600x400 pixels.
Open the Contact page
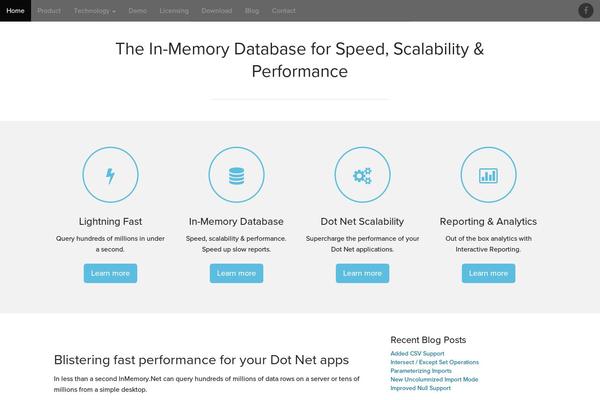(284, 11)
